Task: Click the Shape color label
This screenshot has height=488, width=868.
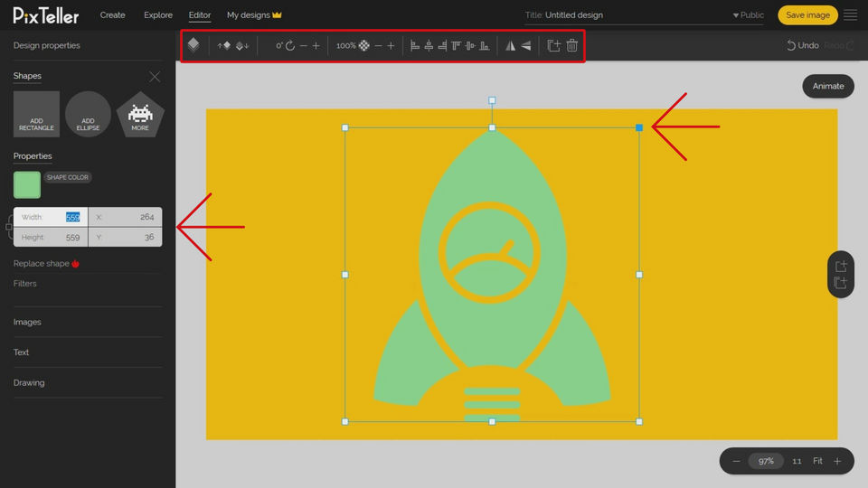Action: [x=68, y=177]
